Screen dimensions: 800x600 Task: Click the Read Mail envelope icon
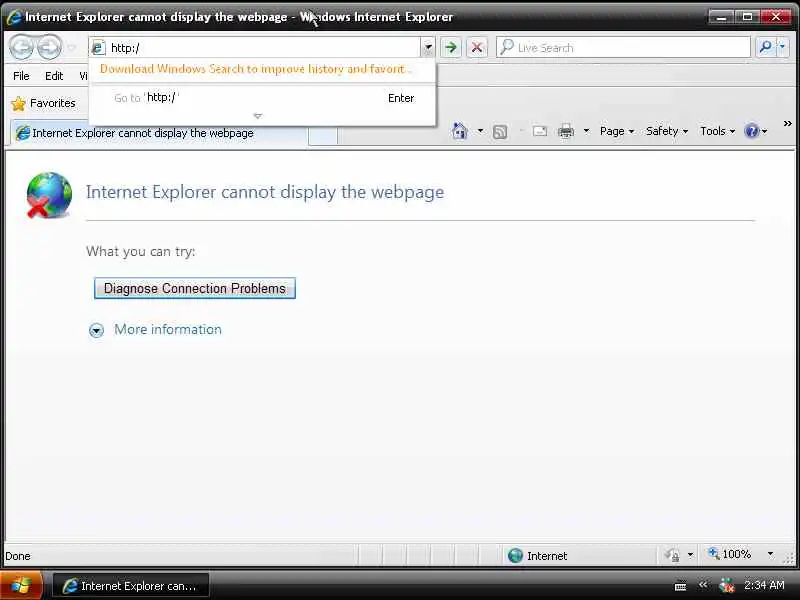click(x=539, y=132)
